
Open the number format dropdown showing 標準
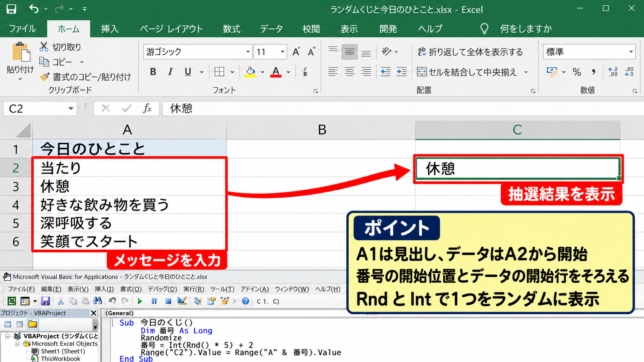[x=631, y=52]
